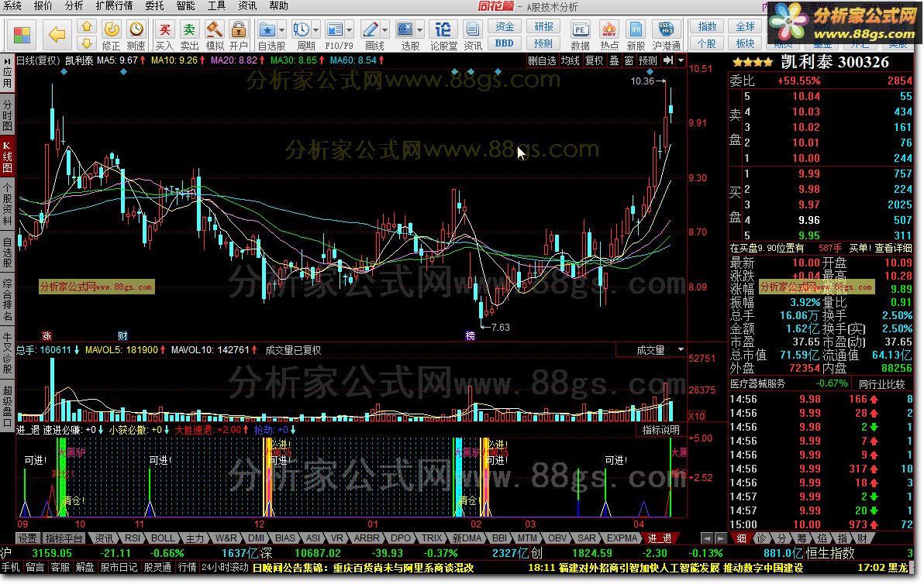The height and width of the screenshot is (584, 924).
Task: Go back with the yellow left arrow
Action: tap(57, 35)
